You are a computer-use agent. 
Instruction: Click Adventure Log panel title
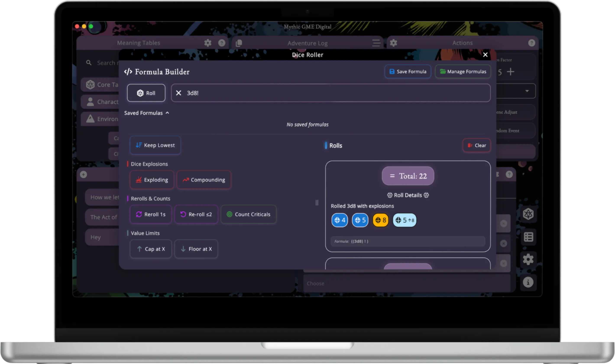(x=307, y=43)
